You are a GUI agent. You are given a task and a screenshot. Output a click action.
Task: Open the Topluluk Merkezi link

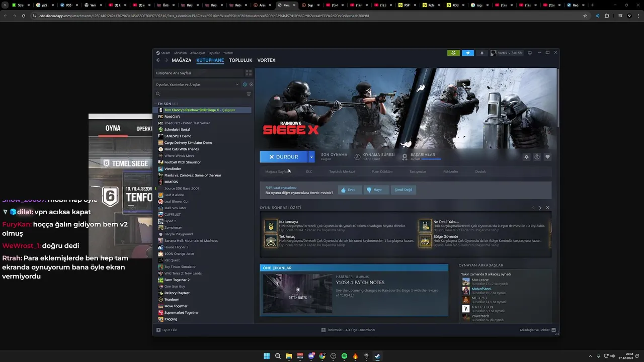(x=342, y=171)
